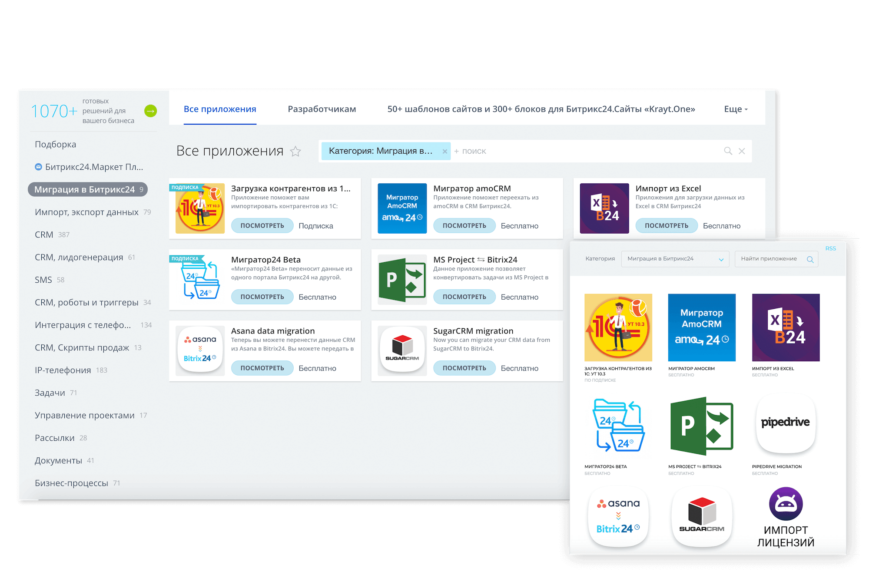Open the Мигратор24 Beta folders icon in the main list
The width and height of the screenshot is (869, 588).
[200, 280]
